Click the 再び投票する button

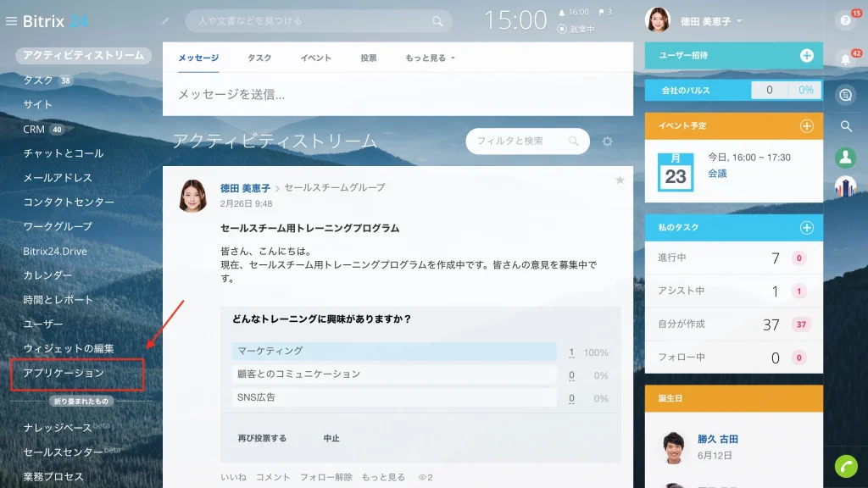point(262,438)
